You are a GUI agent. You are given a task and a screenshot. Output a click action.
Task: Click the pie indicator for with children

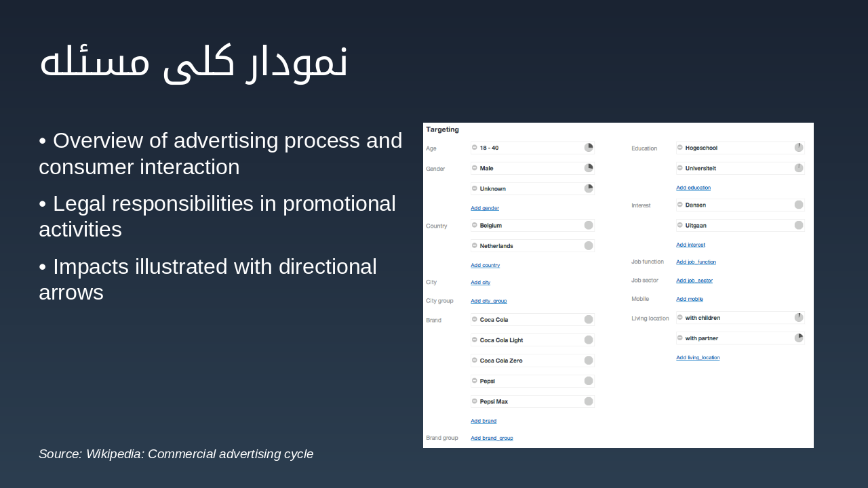(799, 317)
